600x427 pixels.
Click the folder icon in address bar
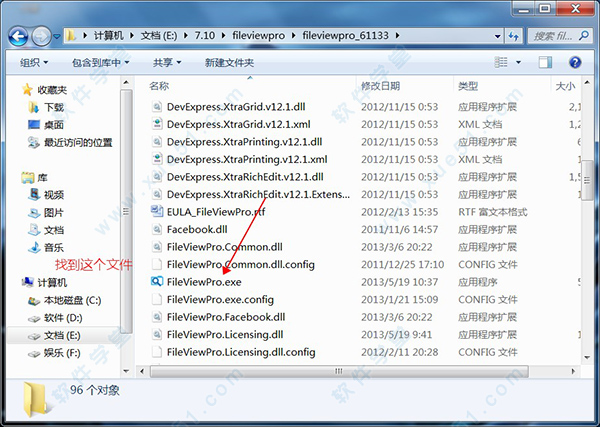pyautogui.click(x=70, y=36)
